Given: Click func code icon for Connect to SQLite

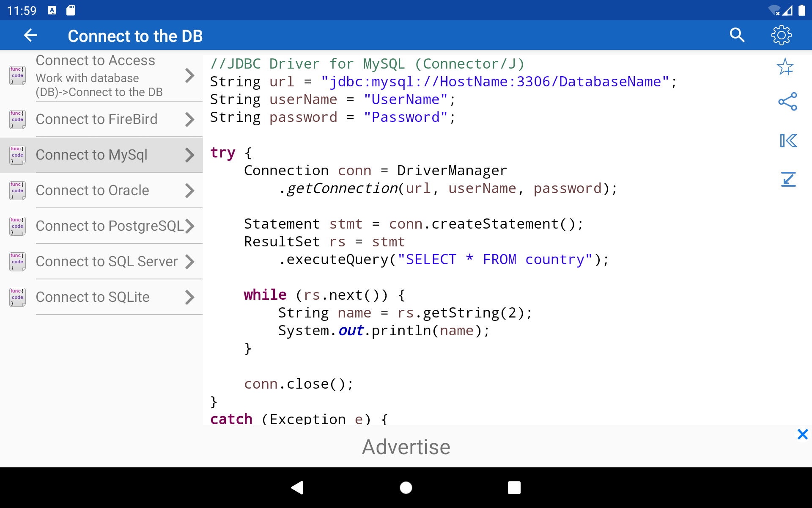Looking at the screenshot, I should [17, 298].
